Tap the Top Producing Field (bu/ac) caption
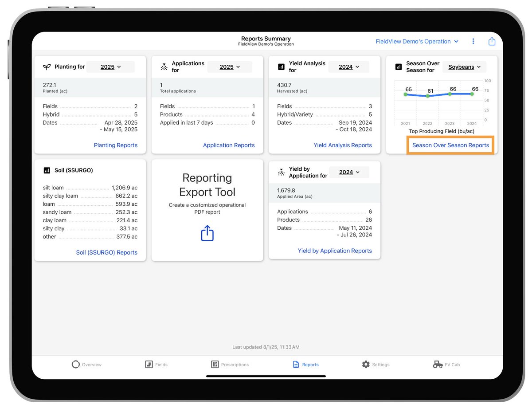 [442, 131]
